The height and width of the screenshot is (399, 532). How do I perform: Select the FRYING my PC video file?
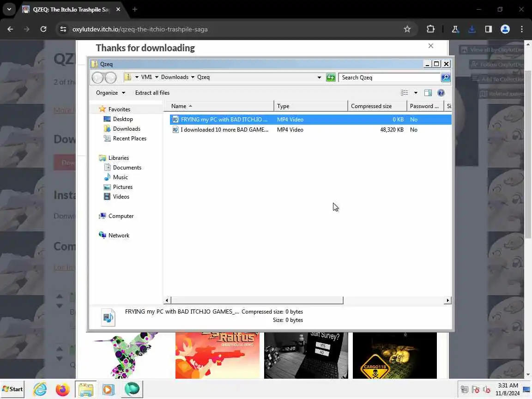310,120
